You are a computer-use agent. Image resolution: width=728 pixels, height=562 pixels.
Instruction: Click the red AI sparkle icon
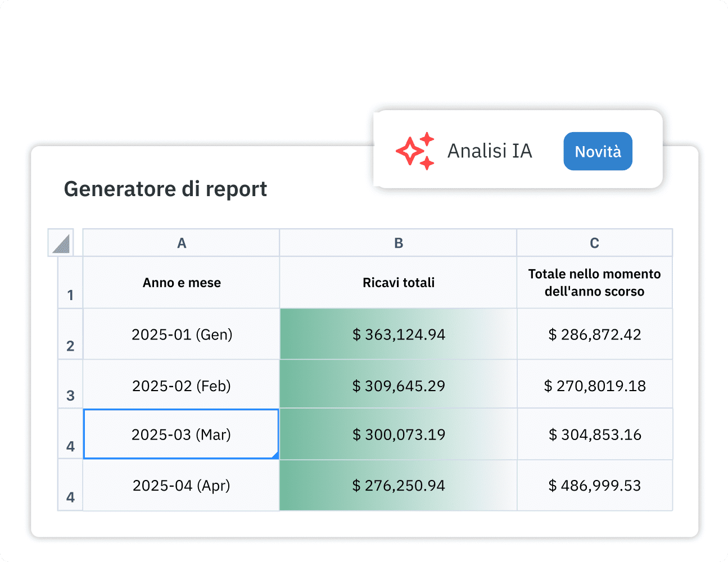click(415, 151)
